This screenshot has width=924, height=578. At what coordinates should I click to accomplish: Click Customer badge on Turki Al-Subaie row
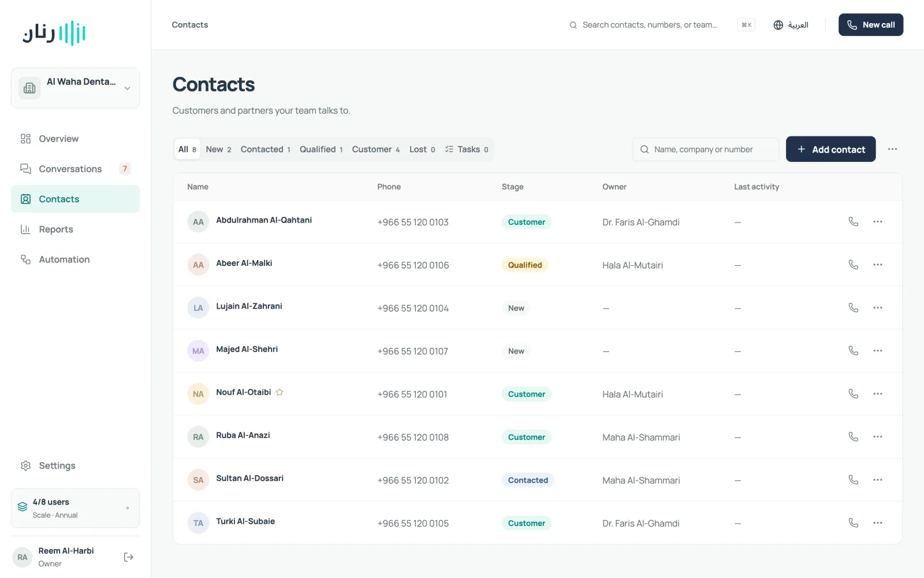[x=526, y=523]
